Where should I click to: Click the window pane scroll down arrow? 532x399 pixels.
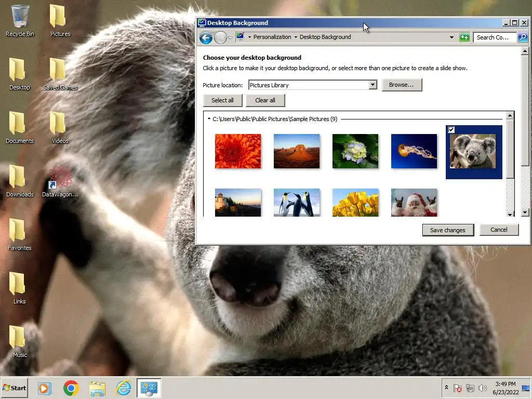point(525,212)
